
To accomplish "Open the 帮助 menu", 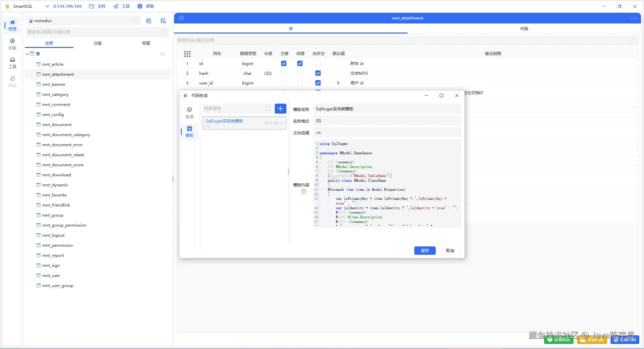I will pos(146,6).
